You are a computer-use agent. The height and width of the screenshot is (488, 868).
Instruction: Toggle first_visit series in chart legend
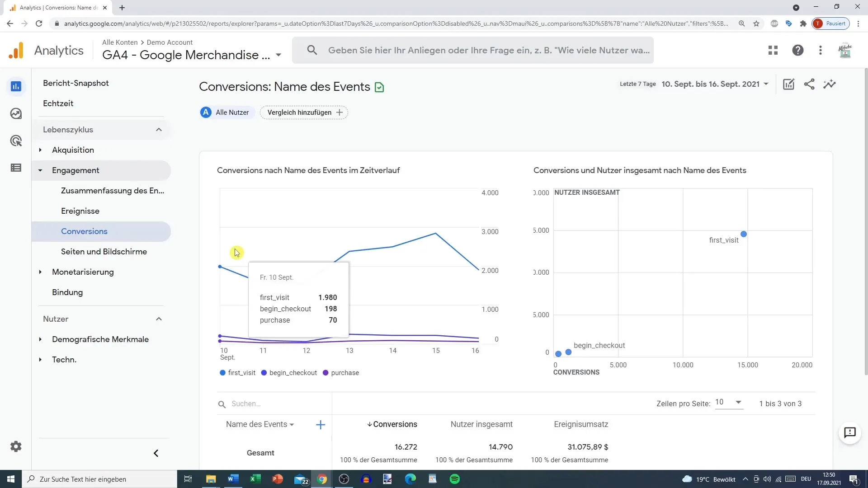(x=237, y=373)
